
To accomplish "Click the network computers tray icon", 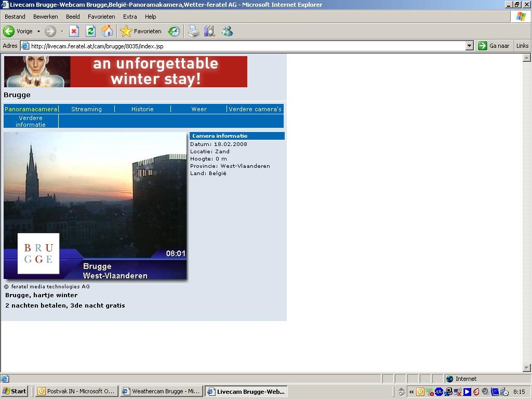I will pyautogui.click(x=448, y=392).
